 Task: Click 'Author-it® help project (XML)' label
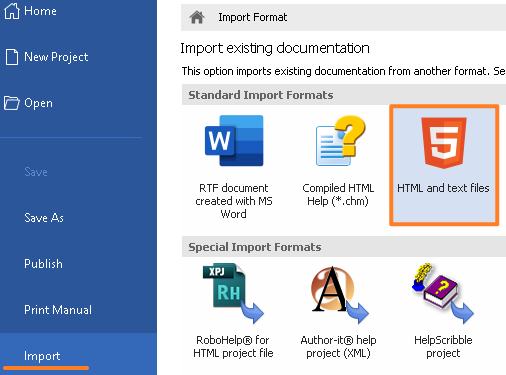pos(338,347)
